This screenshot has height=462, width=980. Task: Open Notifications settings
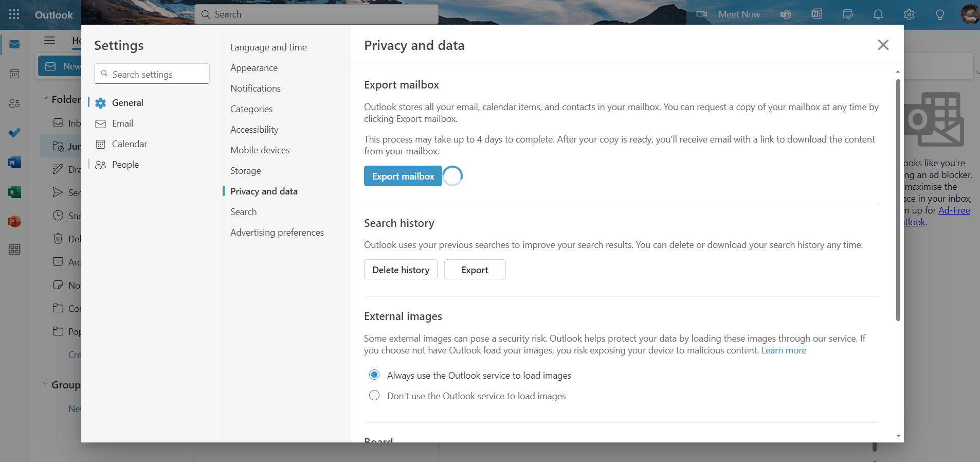256,88
